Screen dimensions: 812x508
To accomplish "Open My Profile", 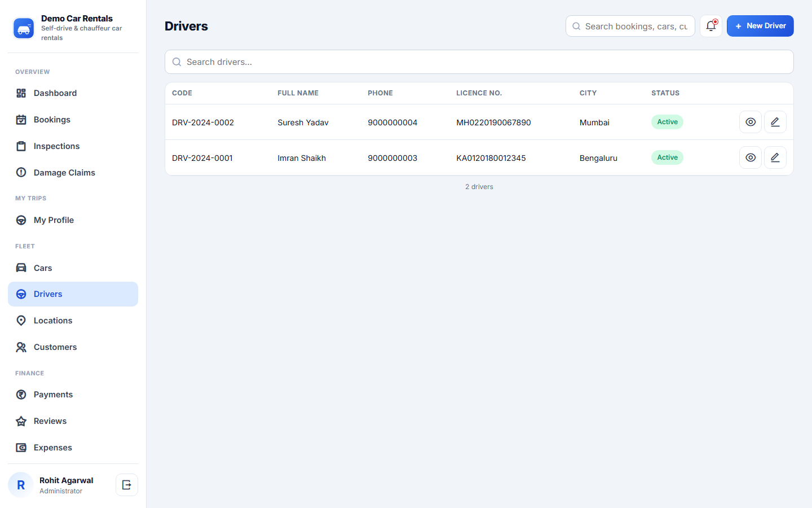I will click(73, 220).
